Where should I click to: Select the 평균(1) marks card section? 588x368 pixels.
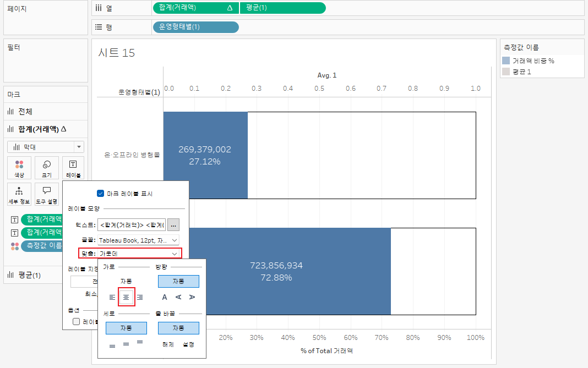tap(33, 275)
